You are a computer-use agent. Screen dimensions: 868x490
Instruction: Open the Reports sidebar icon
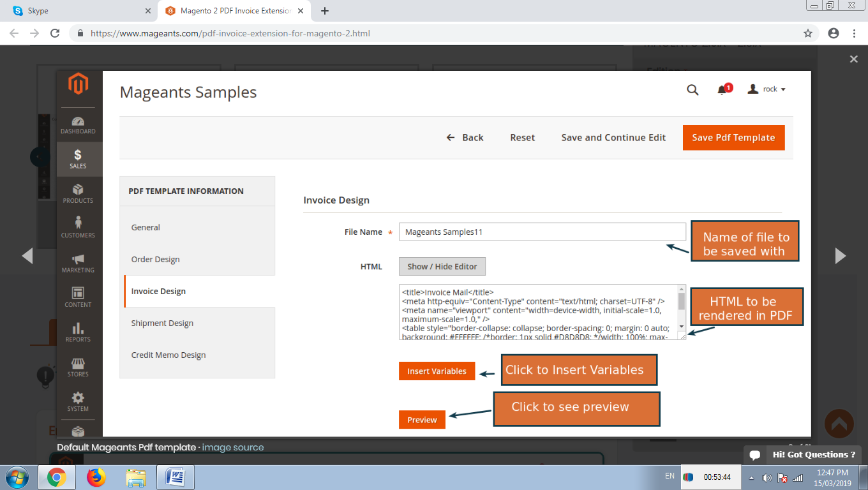[78, 332]
